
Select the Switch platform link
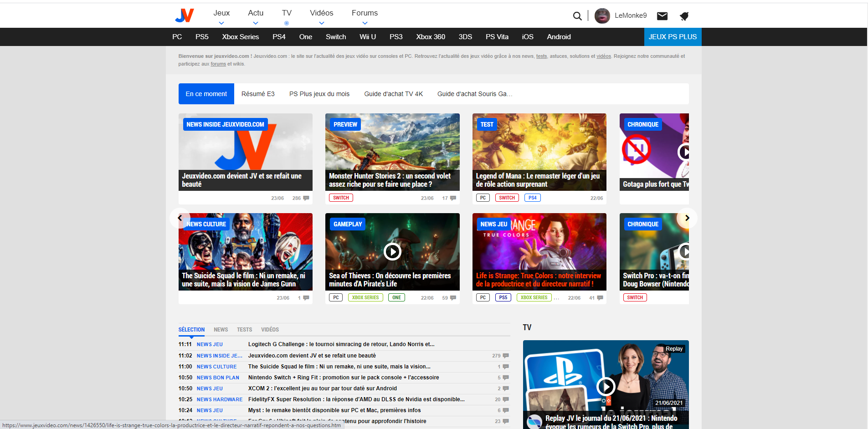click(336, 37)
